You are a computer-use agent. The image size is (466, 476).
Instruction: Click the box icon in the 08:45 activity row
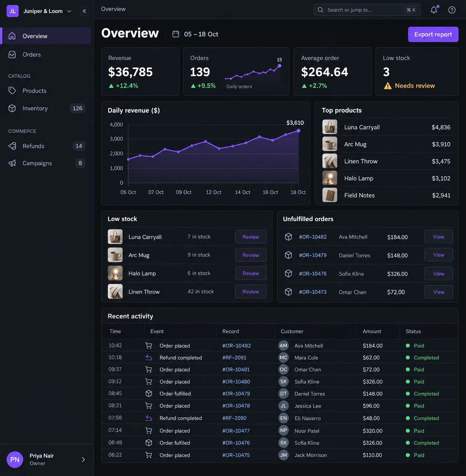pos(149,394)
